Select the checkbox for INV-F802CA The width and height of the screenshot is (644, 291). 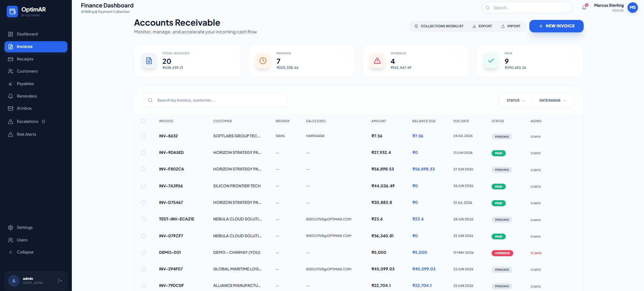pyautogui.click(x=144, y=169)
